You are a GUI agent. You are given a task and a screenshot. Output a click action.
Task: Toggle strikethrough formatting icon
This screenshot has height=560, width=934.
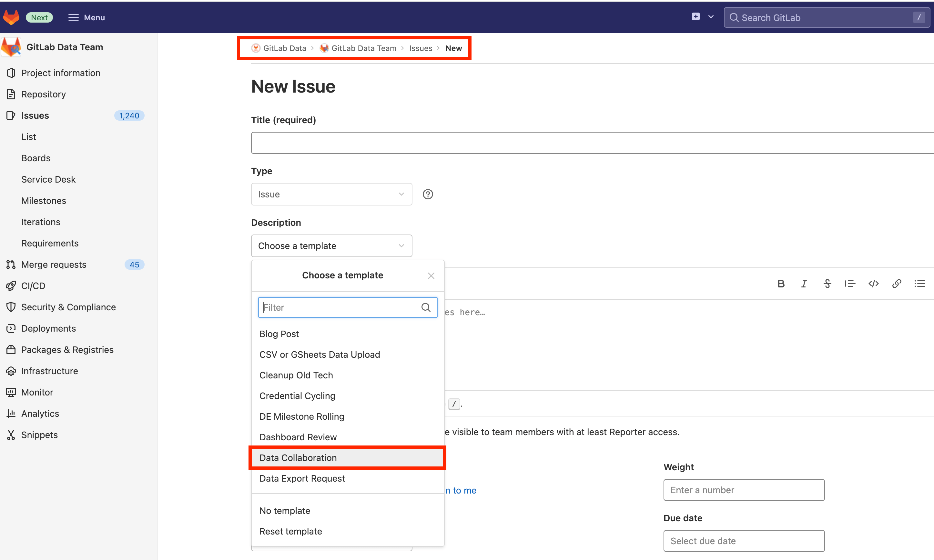(827, 284)
